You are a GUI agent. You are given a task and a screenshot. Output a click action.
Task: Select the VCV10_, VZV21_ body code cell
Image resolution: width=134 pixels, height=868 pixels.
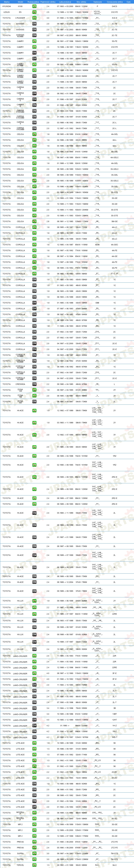coord(97,12)
